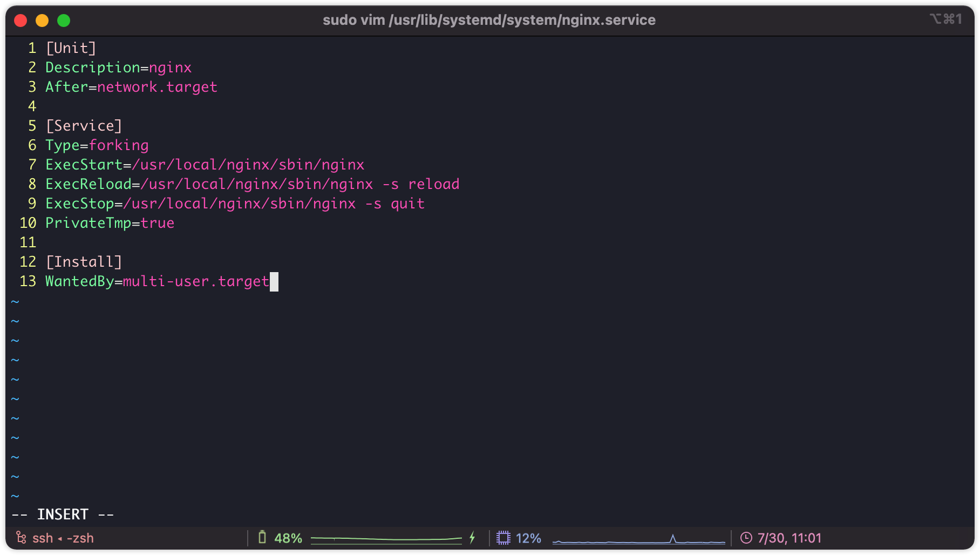Screen dimensions: 980x555
Task: Click the CPU chip icon
Action: coord(503,538)
